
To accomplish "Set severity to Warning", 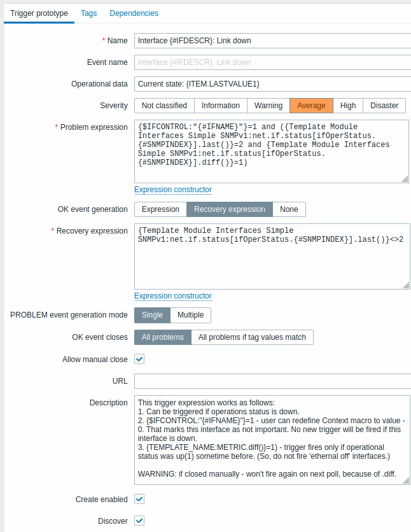I will pos(268,106).
